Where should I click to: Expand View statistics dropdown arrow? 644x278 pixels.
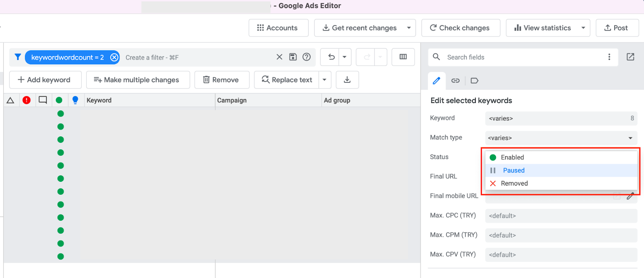coord(583,28)
